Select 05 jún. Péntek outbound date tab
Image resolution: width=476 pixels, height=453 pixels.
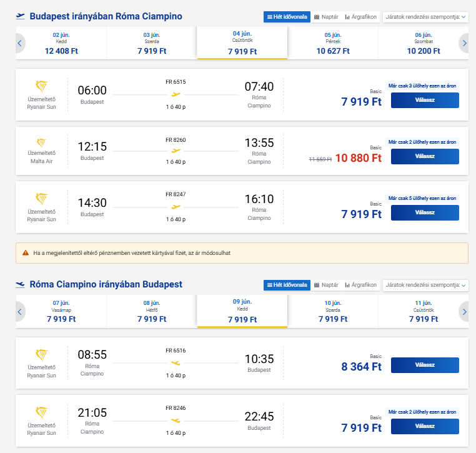point(333,43)
